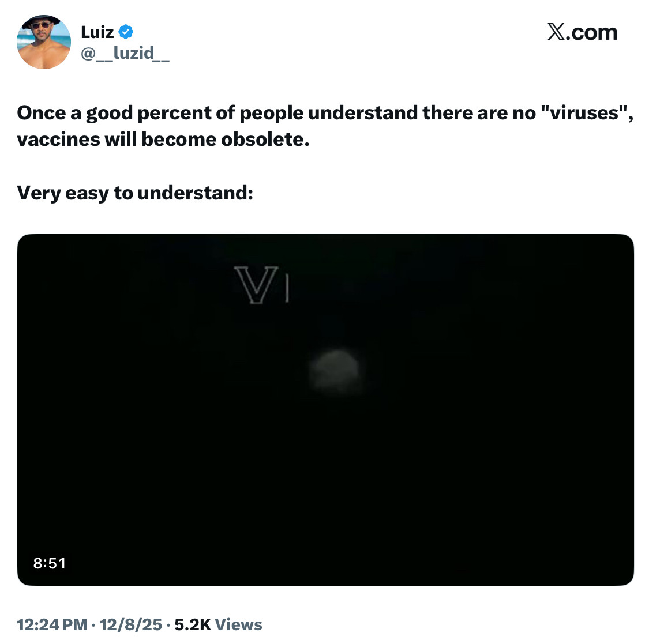Image resolution: width=649 pixels, height=644 pixels.
Task: Click the 5.2K view count number
Action: click(x=193, y=624)
